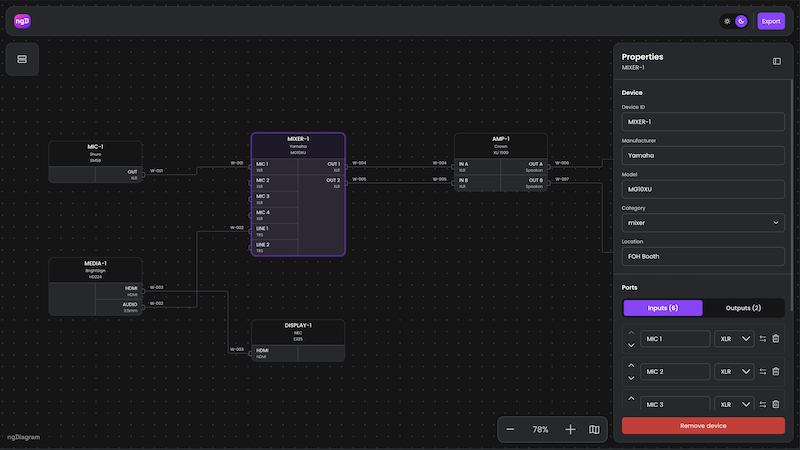The image size is (800, 450).
Task: Select the MIXER-1 device node header
Action: 298,145
